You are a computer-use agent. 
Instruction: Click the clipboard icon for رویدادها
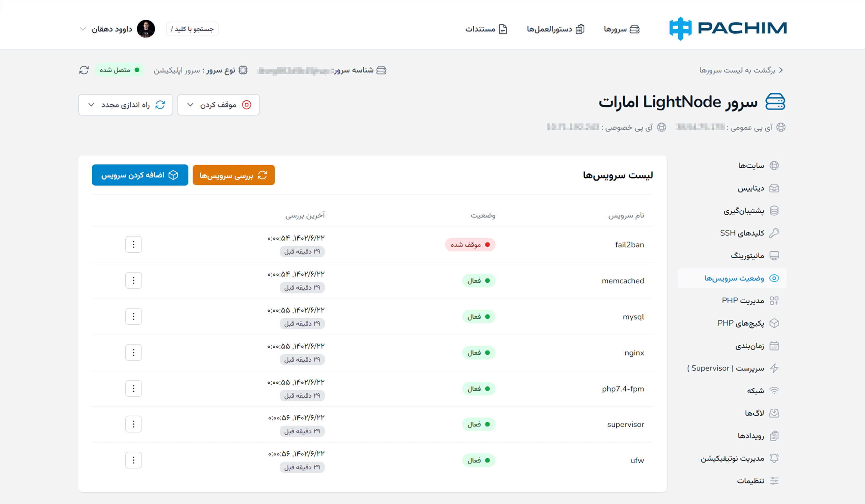774,436
